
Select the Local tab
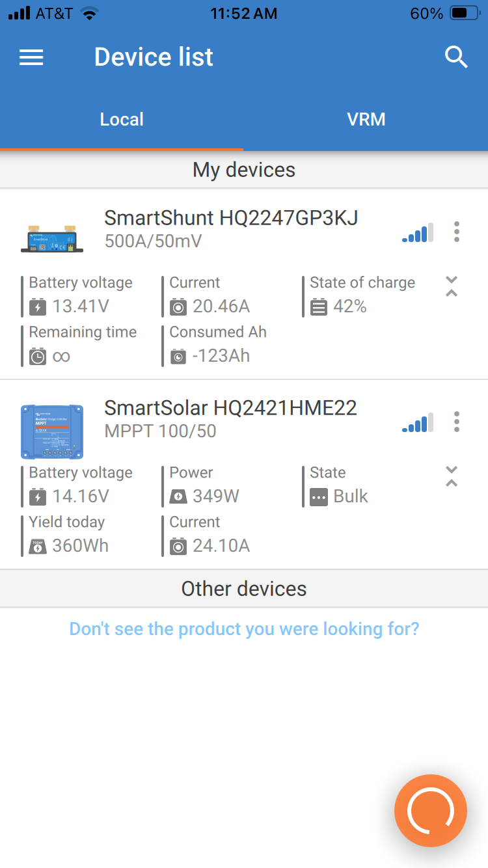click(122, 120)
